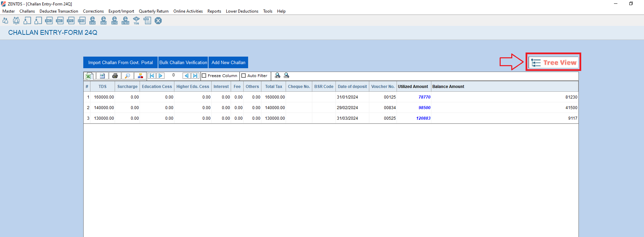The height and width of the screenshot is (237, 644).
Task: Select TDS amount 130000.00 in row 3
Action: (x=102, y=118)
